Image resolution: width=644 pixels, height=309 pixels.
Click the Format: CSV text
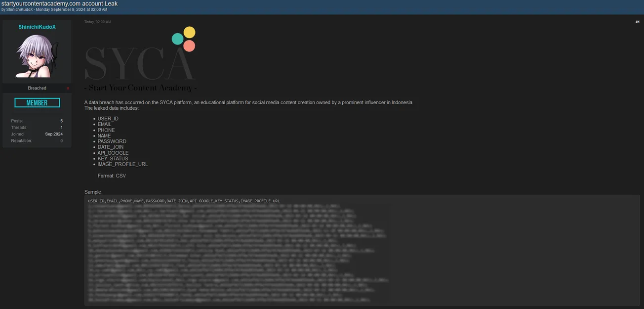pos(112,176)
